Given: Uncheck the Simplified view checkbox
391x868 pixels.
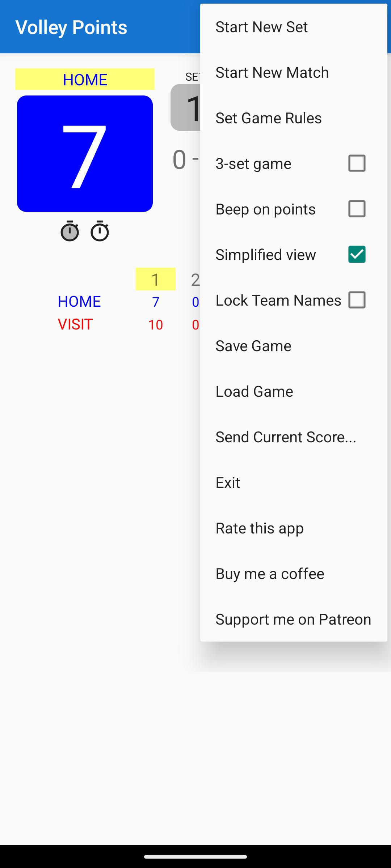Looking at the screenshot, I should click(x=357, y=255).
